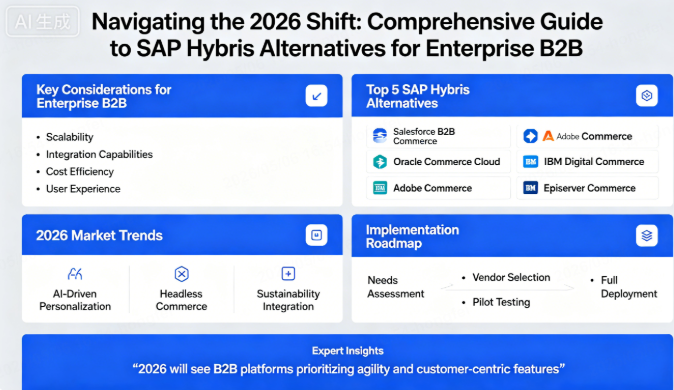Screen dimensions: 674x390
Task: Click the 'Needs Assessment' roadmap step
Action: 395,287
